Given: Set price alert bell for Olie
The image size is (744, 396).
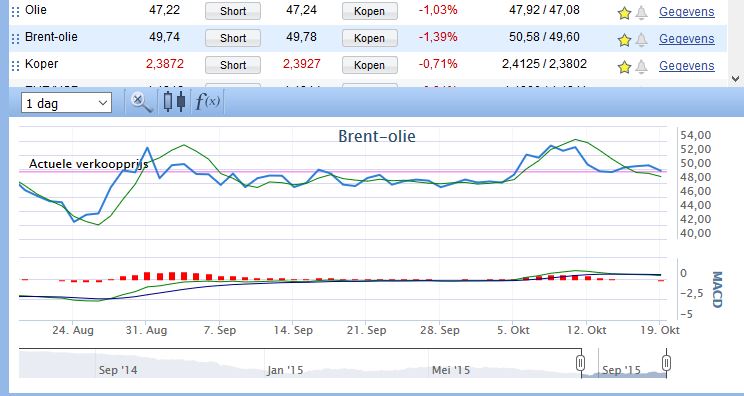Looking at the screenshot, I should [642, 13].
